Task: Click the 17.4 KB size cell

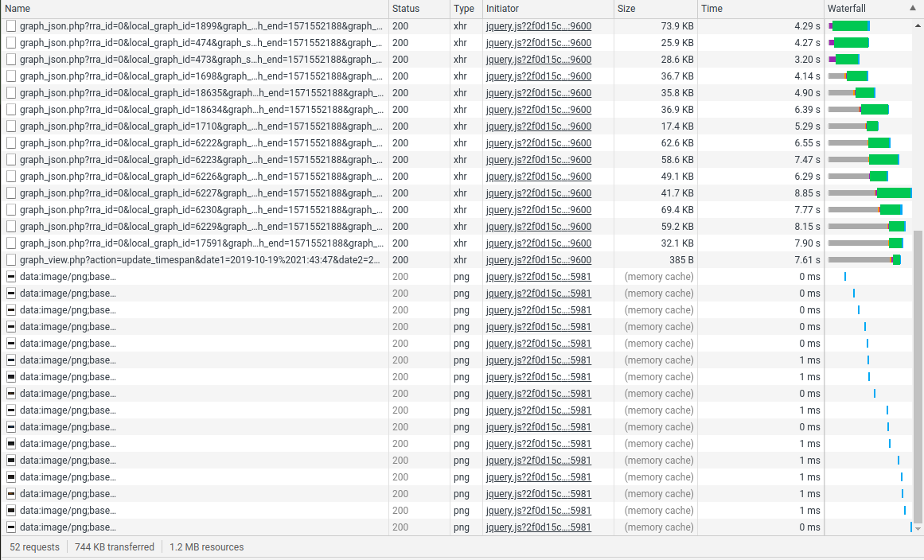Action: [x=677, y=126]
